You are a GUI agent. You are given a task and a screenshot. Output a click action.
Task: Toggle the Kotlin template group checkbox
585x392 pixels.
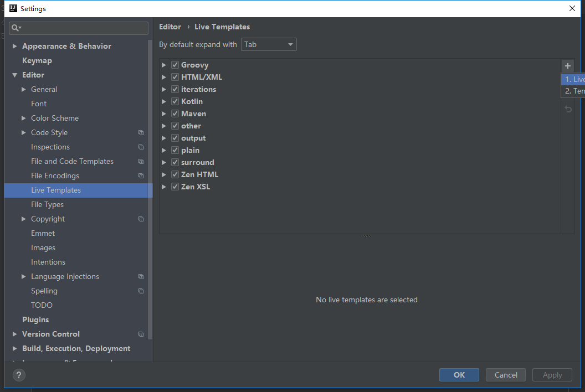pyautogui.click(x=175, y=101)
